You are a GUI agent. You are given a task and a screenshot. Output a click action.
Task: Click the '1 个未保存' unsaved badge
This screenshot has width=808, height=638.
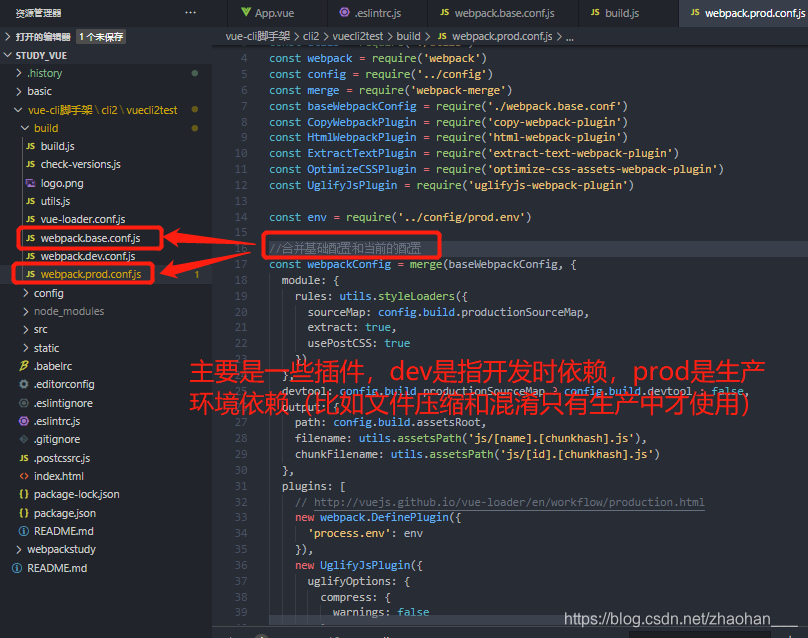101,37
